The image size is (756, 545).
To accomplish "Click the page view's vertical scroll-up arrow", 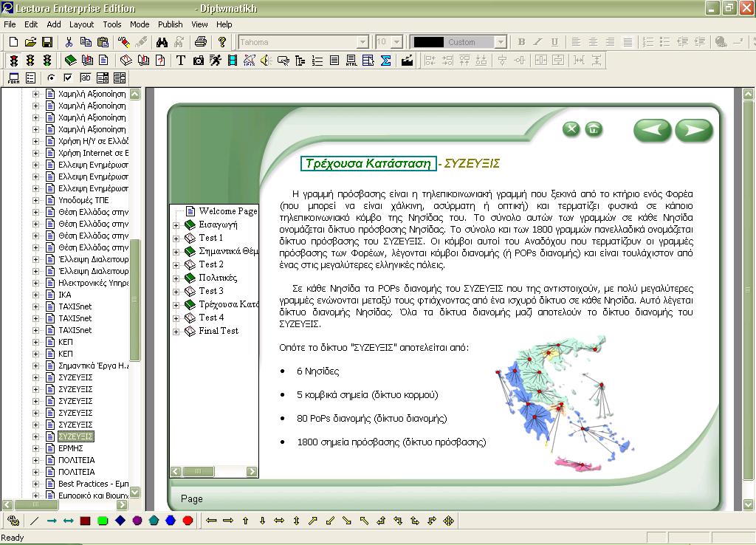I will [749, 94].
